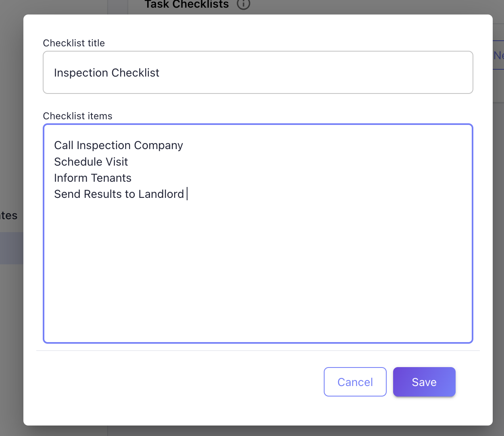Click the Checklist title label
504x436 pixels.
[74, 43]
